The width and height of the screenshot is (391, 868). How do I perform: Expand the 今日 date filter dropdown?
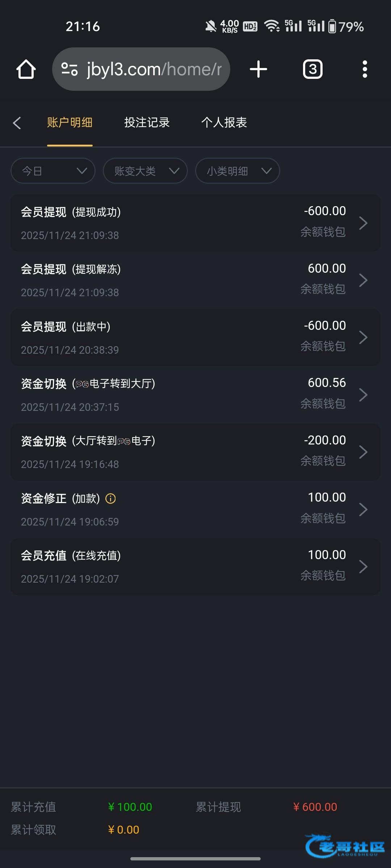click(x=53, y=171)
